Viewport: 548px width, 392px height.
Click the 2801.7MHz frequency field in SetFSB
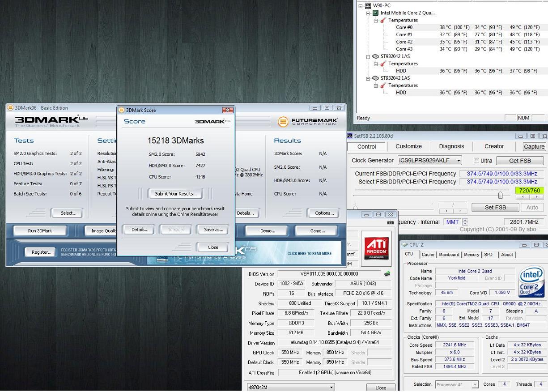(524, 222)
